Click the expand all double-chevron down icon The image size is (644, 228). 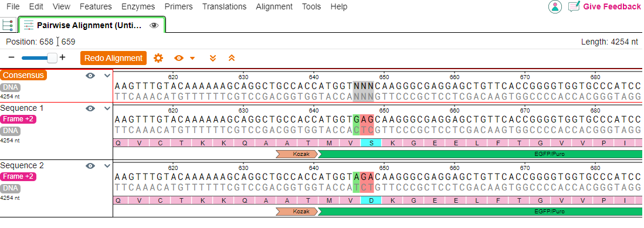[213, 58]
